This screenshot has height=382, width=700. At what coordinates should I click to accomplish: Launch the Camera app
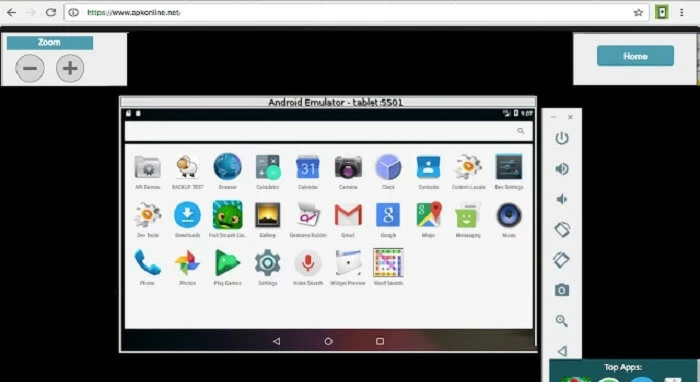[x=348, y=168]
